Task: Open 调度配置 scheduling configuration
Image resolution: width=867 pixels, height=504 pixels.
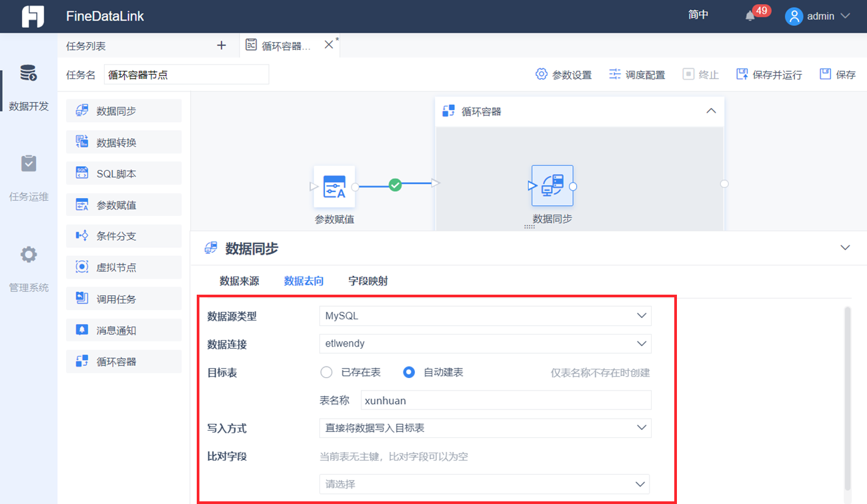Action: 637,75
